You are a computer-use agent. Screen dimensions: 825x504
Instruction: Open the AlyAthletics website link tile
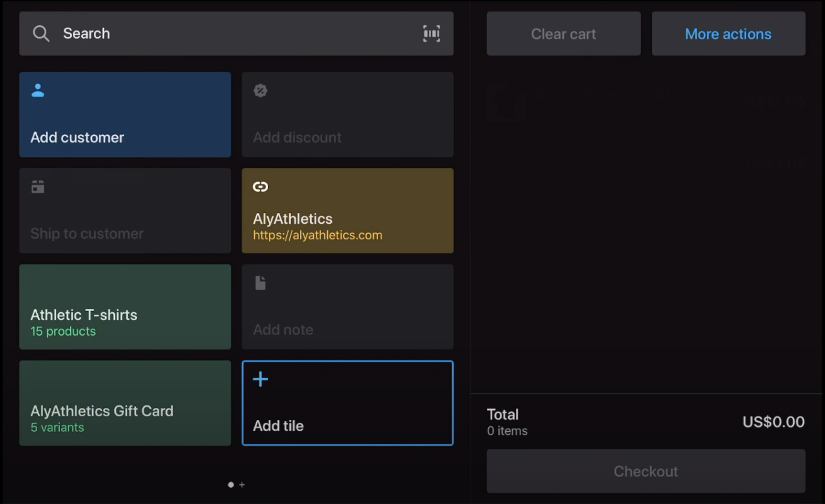pyautogui.click(x=348, y=211)
